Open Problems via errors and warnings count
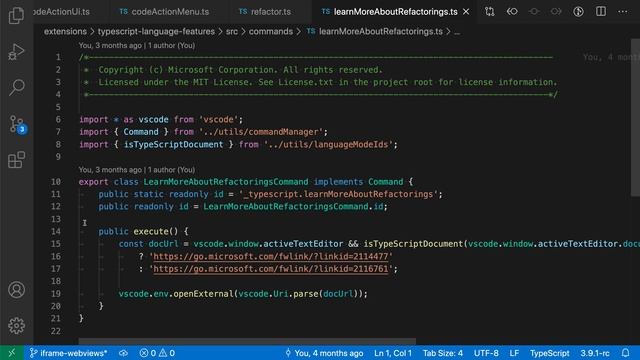This screenshot has width=640, height=360. 157,353
